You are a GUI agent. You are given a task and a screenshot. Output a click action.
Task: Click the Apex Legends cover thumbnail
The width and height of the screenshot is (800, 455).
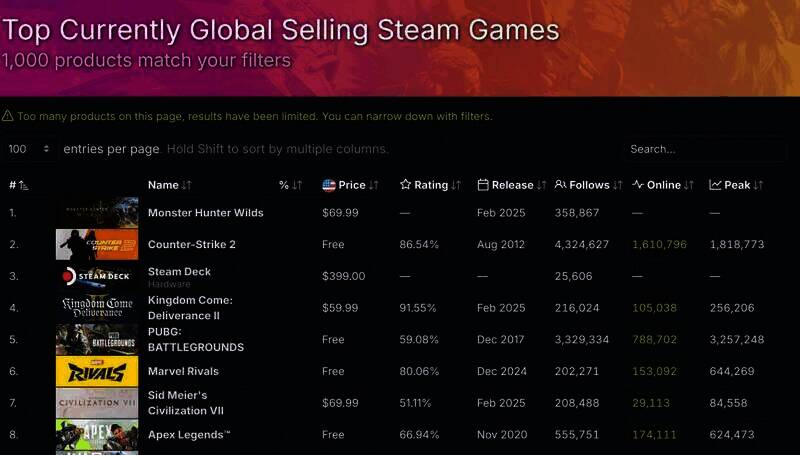point(97,435)
